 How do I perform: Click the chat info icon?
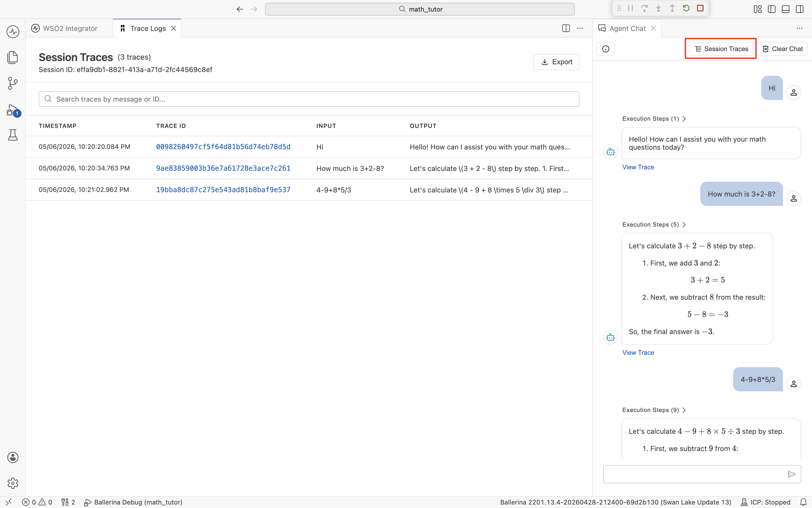pyautogui.click(x=606, y=49)
